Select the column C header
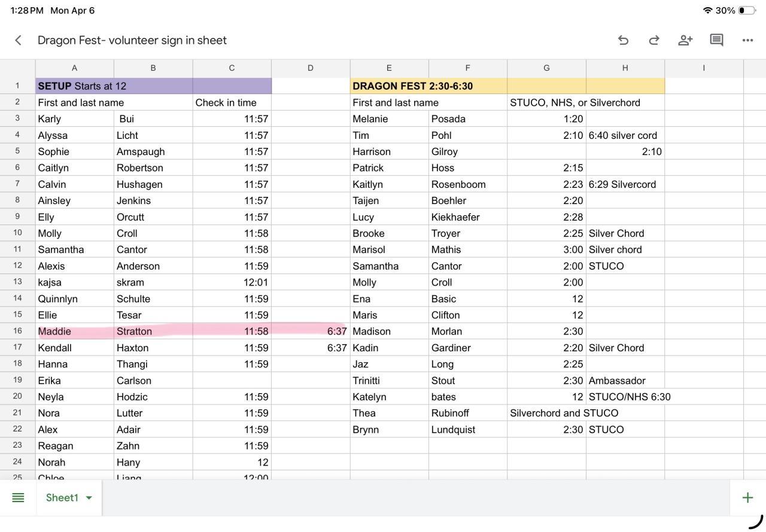The width and height of the screenshot is (766, 532). [232, 68]
